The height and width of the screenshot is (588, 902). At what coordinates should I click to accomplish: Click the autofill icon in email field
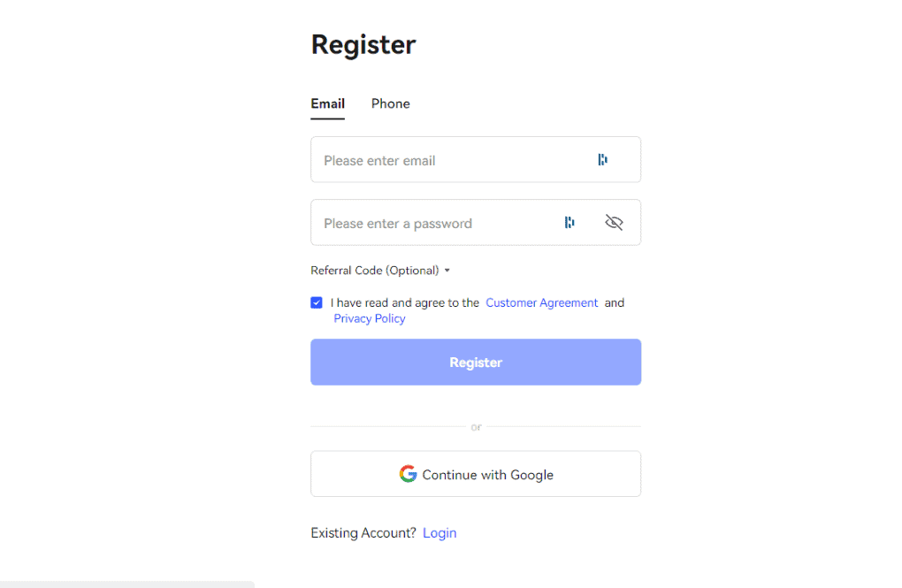tap(602, 160)
